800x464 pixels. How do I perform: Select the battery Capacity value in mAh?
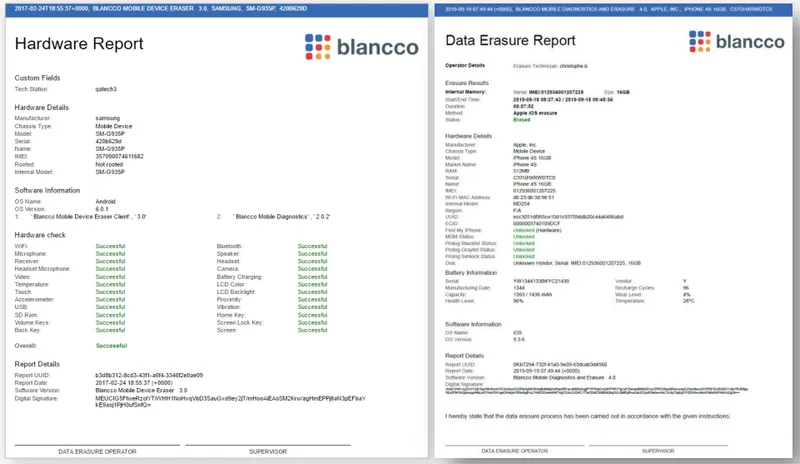coord(532,295)
